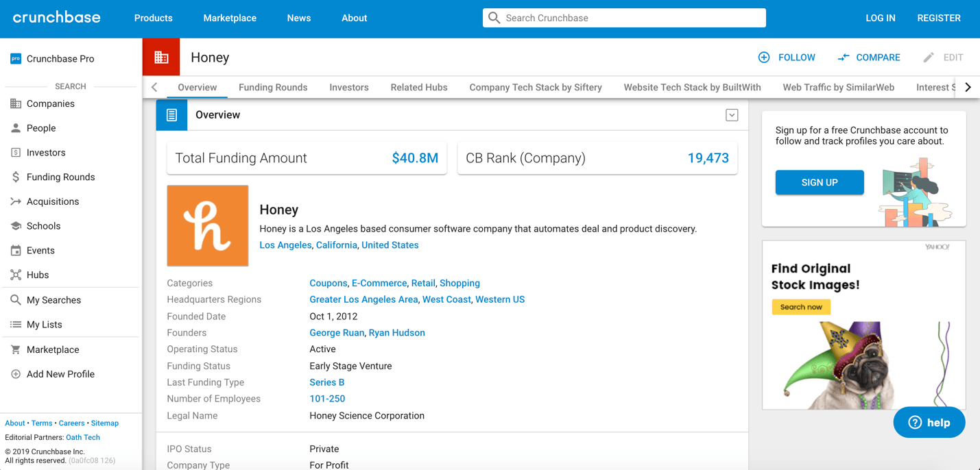Viewport: 980px width, 470px height.
Task: Open the George Ruan founder link
Action: click(x=336, y=333)
